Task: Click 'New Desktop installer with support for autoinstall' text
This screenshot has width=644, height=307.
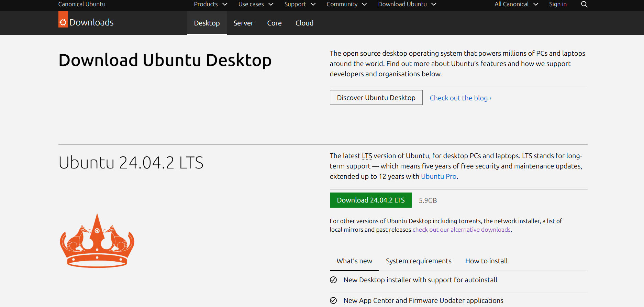Action: click(420, 280)
